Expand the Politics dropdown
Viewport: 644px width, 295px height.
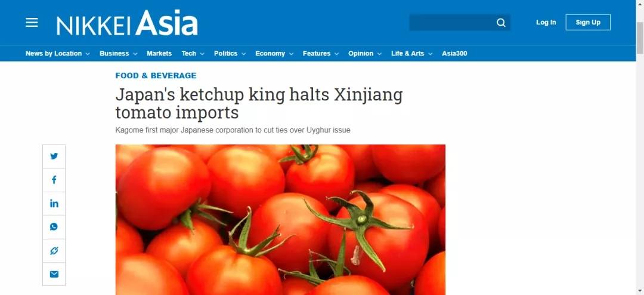point(230,54)
